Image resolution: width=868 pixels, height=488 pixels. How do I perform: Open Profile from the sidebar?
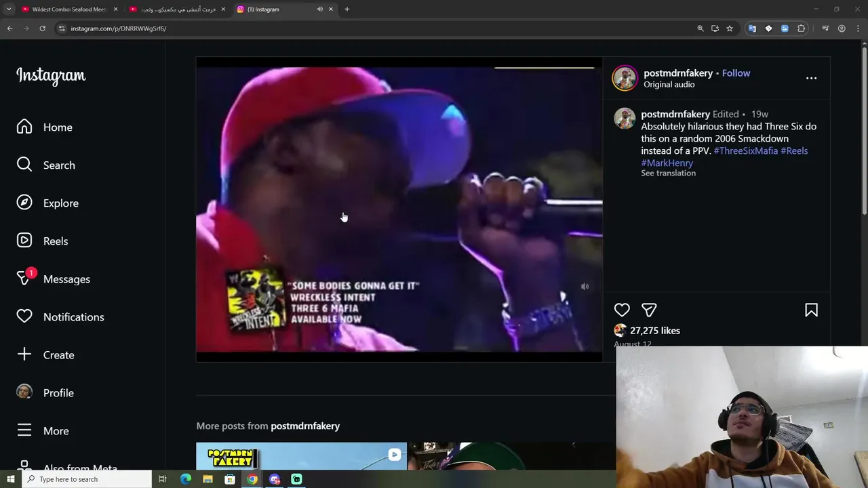tap(45, 392)
